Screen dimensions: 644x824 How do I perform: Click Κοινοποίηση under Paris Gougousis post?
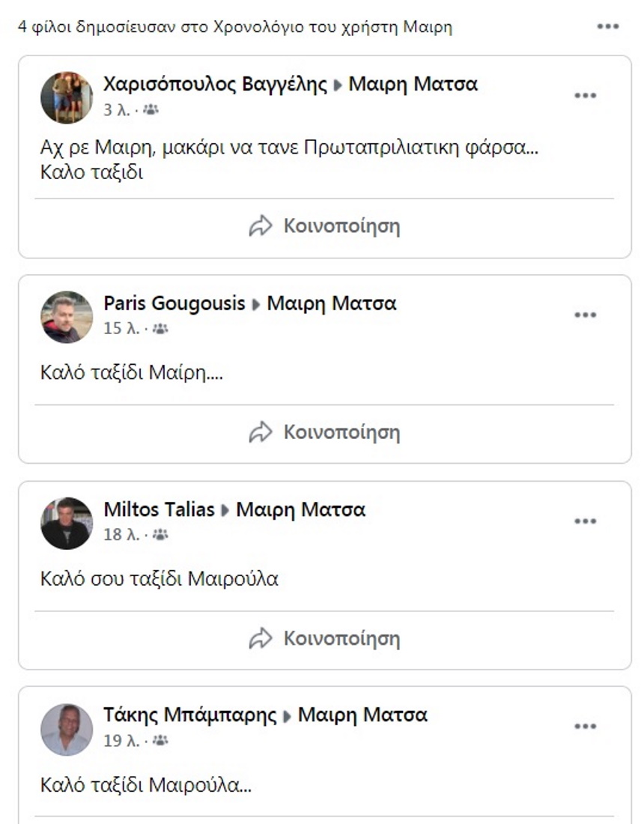point(324,432)
